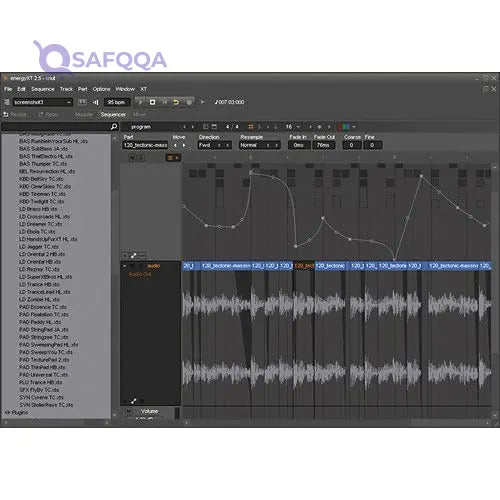
Task: Click Direction Fwd next arrow
Action: (x=228, y=145)
